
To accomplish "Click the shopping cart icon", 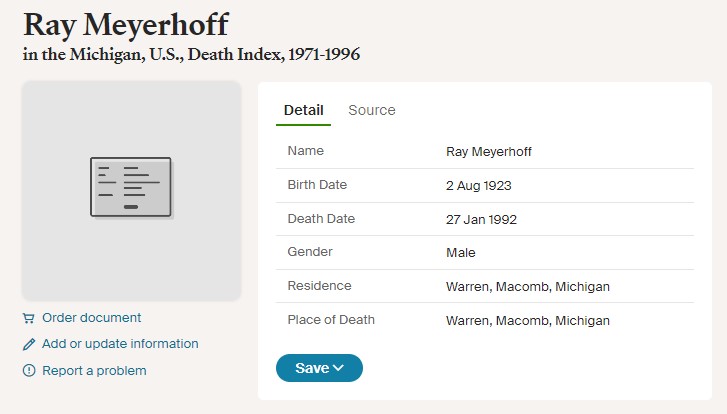I will [29, 318].
